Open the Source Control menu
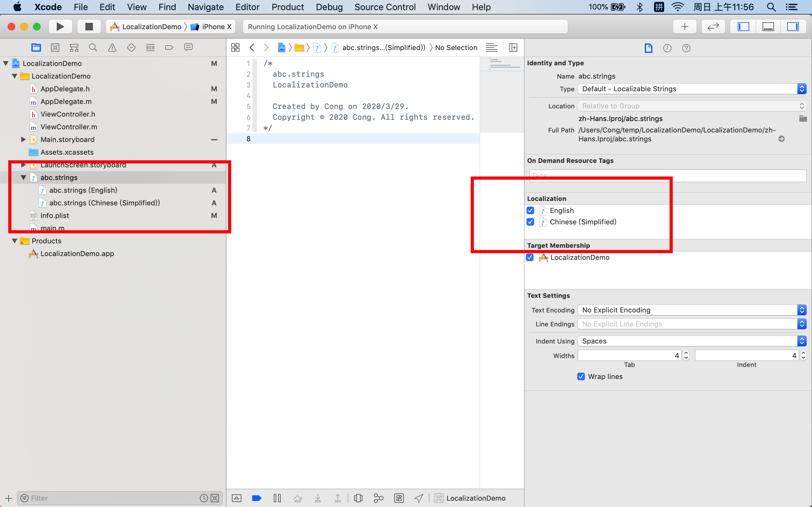The width and height of the screenshot is (812, 507). pyautogui.click(x=385, y=7)
